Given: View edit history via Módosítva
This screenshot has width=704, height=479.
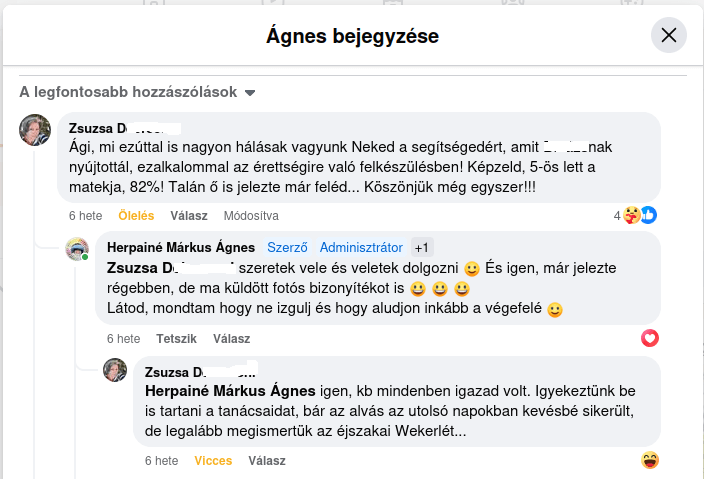Looking at the screenshot, I should tap(251, 215).
